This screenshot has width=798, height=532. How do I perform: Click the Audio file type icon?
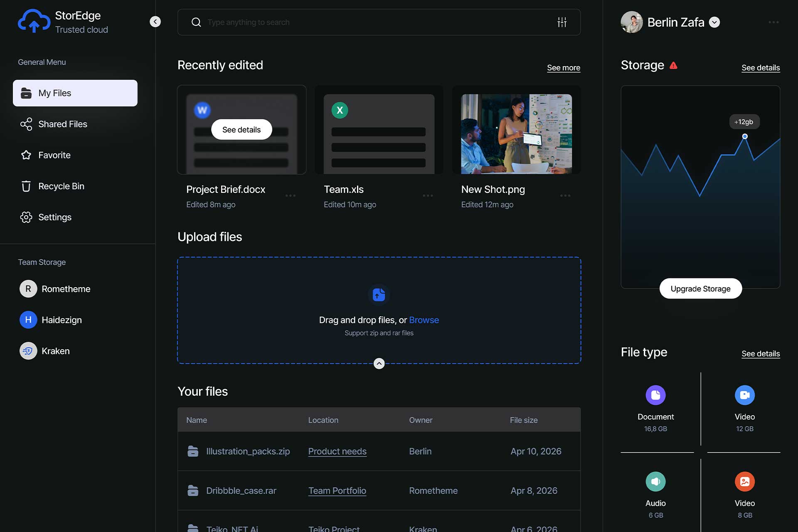655,481
